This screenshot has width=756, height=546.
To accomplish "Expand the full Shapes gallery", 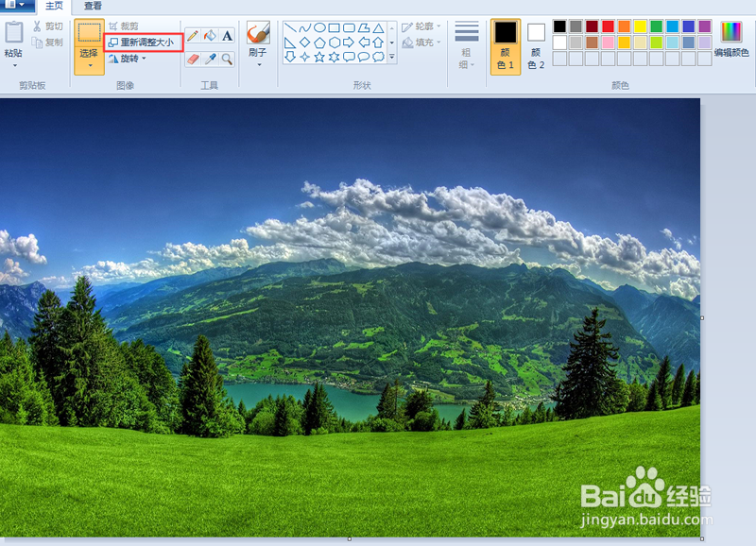I will [x=392, y=57].
